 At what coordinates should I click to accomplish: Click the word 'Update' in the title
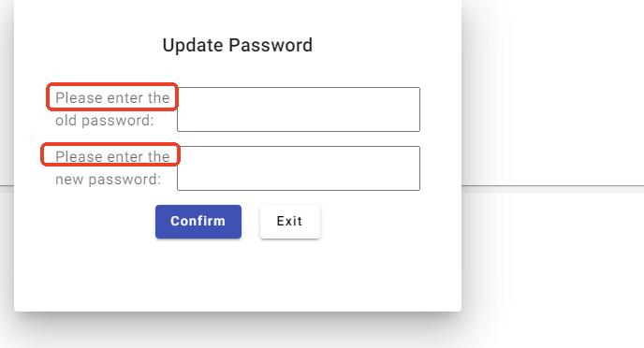193,45
